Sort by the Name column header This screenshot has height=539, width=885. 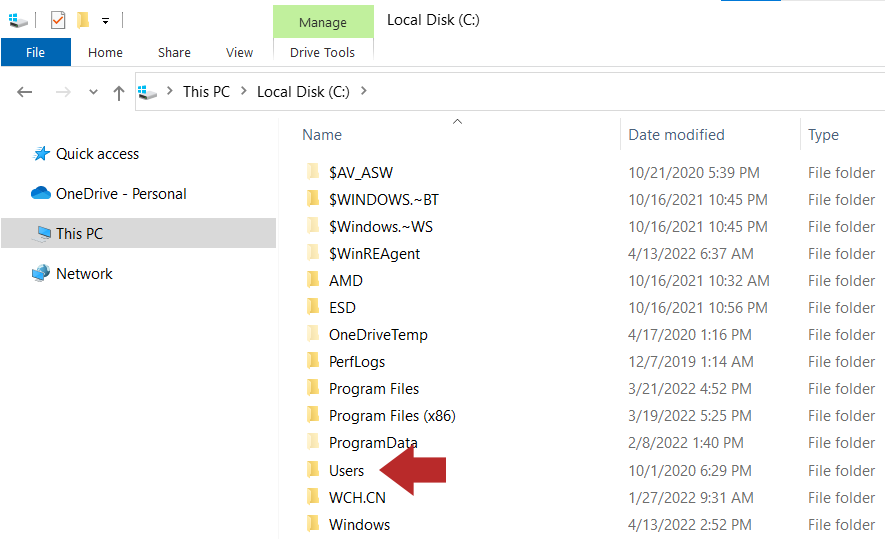(x=322, y=135)
